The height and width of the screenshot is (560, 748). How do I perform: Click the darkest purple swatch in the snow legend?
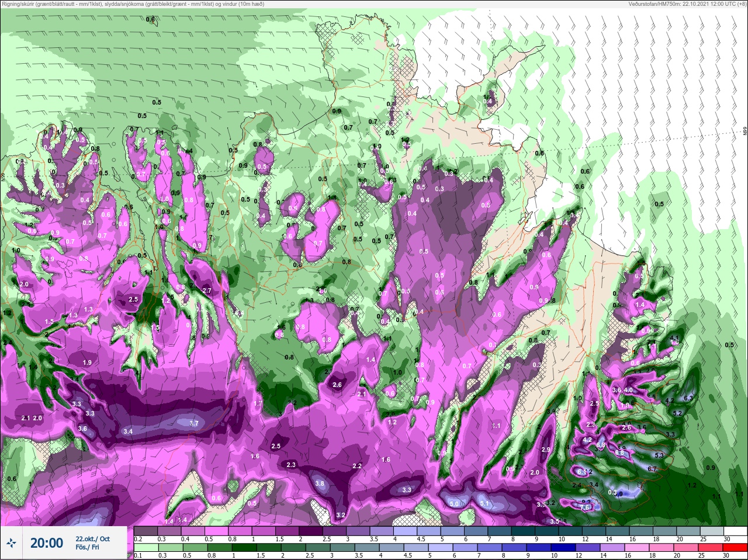tap(310, 531)
